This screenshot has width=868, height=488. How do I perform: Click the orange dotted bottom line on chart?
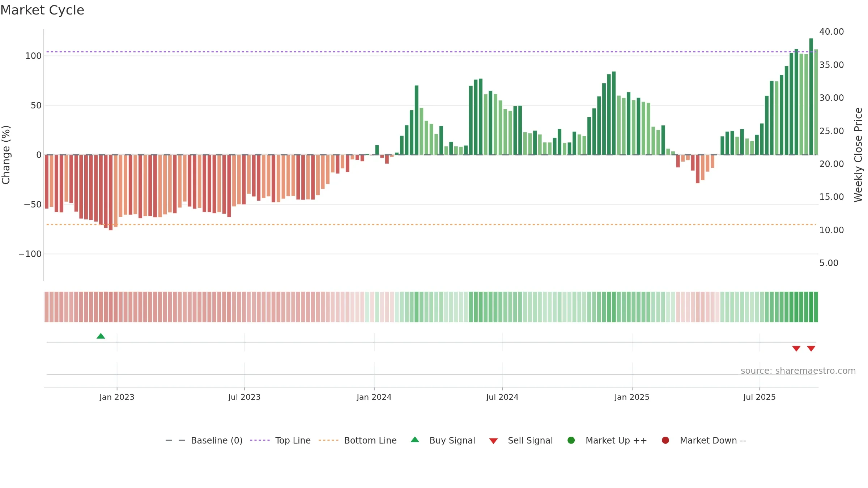(x=430, y=224)
